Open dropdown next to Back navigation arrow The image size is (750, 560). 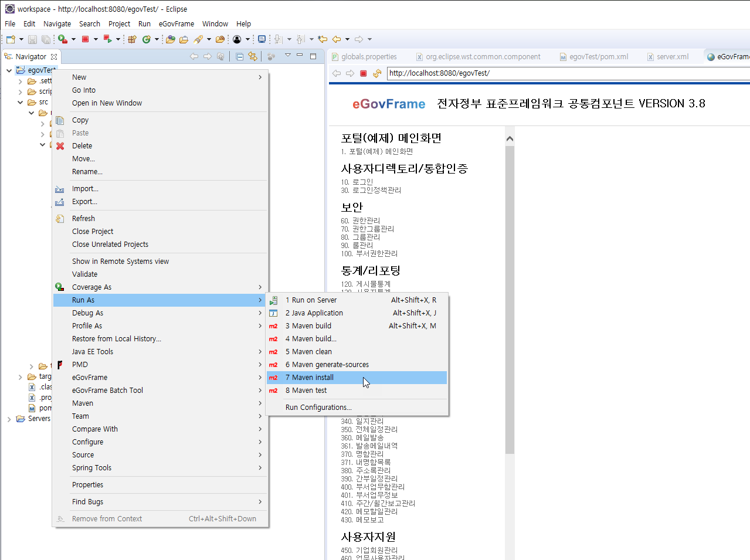[x=347, y=39]
